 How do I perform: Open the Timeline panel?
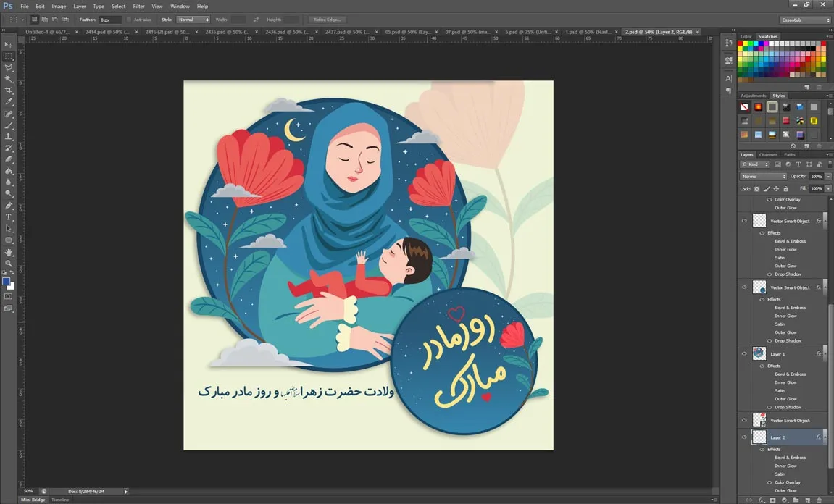(x=60, y=500)
